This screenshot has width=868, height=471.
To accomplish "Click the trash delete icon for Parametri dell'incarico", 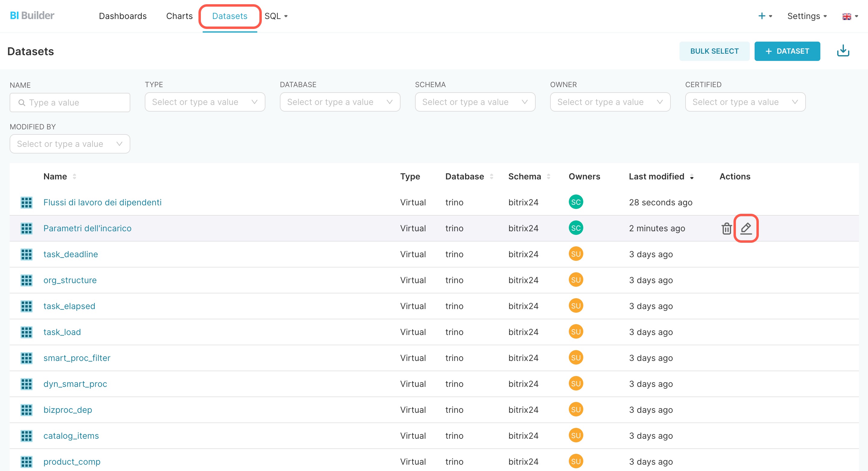I will tap(727, 229).
